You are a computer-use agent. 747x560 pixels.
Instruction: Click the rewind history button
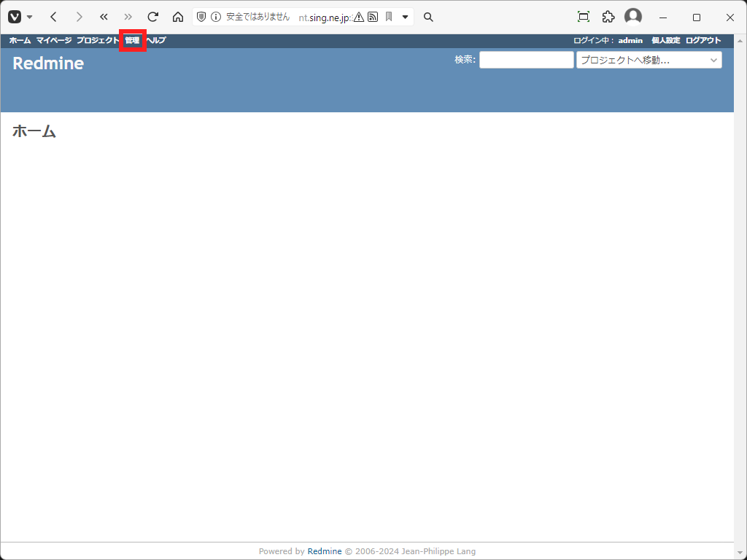point(104,17)
